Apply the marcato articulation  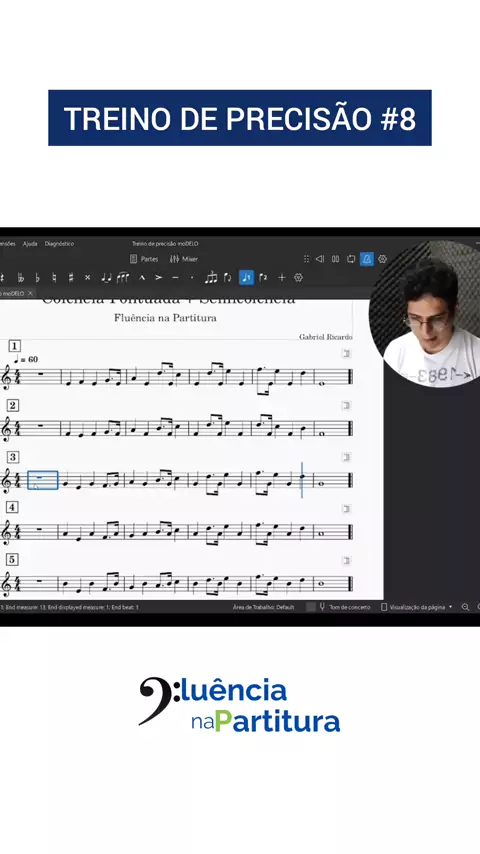(142, 278)
